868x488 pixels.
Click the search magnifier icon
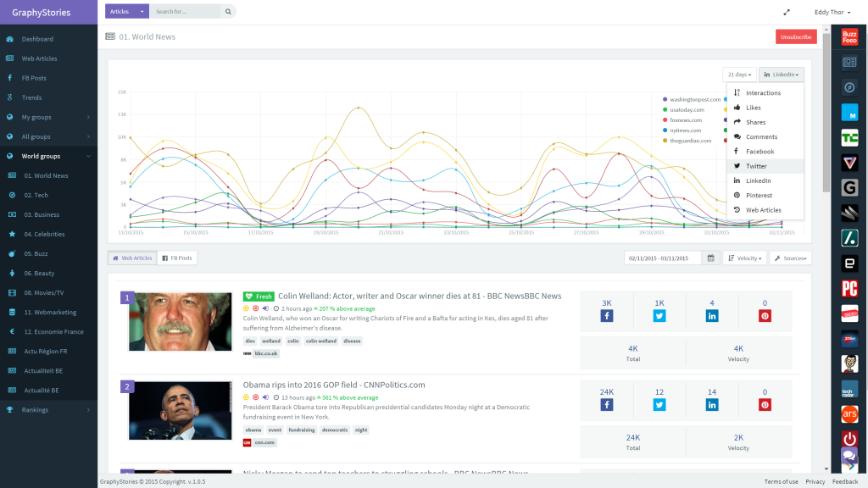coord(228,12)
